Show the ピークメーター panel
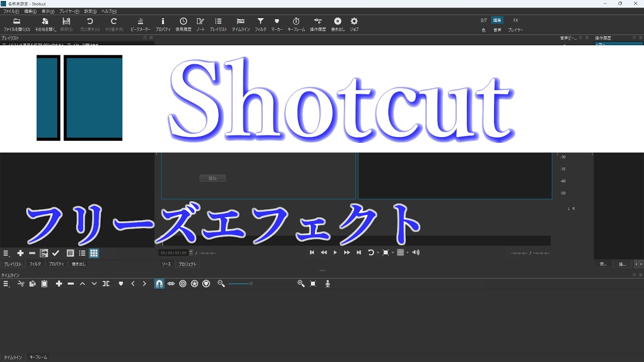The height and width of the screenshot is (362, 644). pyautogui.click(x=140, y=24)
